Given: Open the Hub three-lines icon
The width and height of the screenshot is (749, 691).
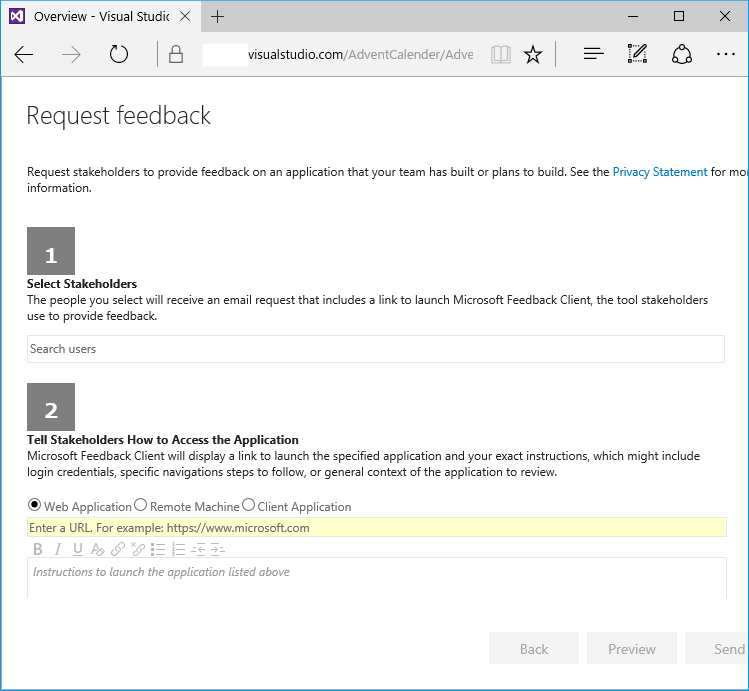Looking at the screenshot, I should 593,54.
